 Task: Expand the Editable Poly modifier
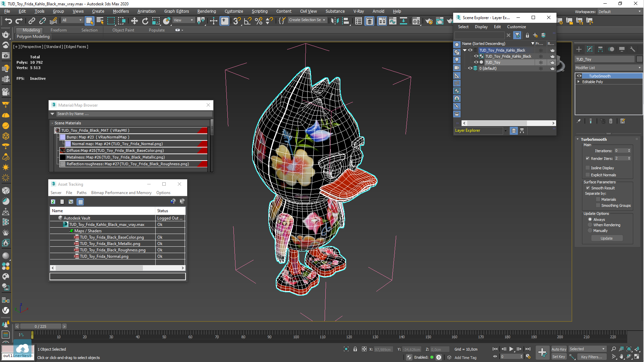(x=579, y=81)
